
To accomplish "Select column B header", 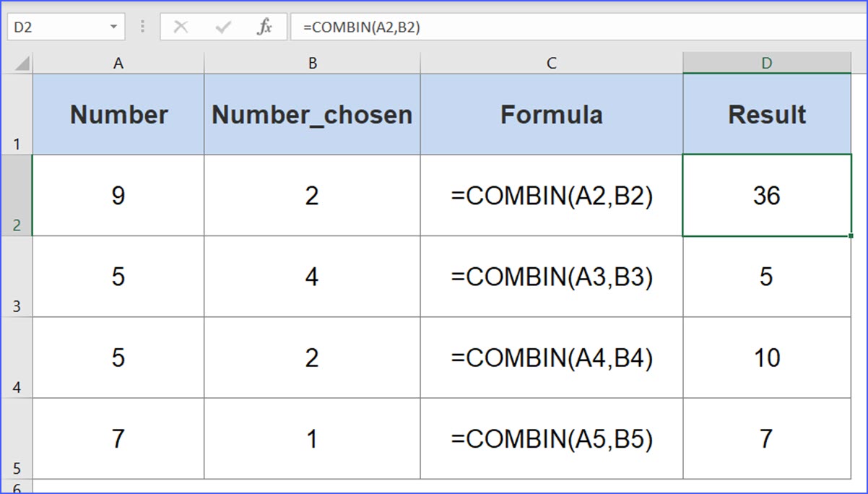I will pyautogui.click(x=312, y=64).
